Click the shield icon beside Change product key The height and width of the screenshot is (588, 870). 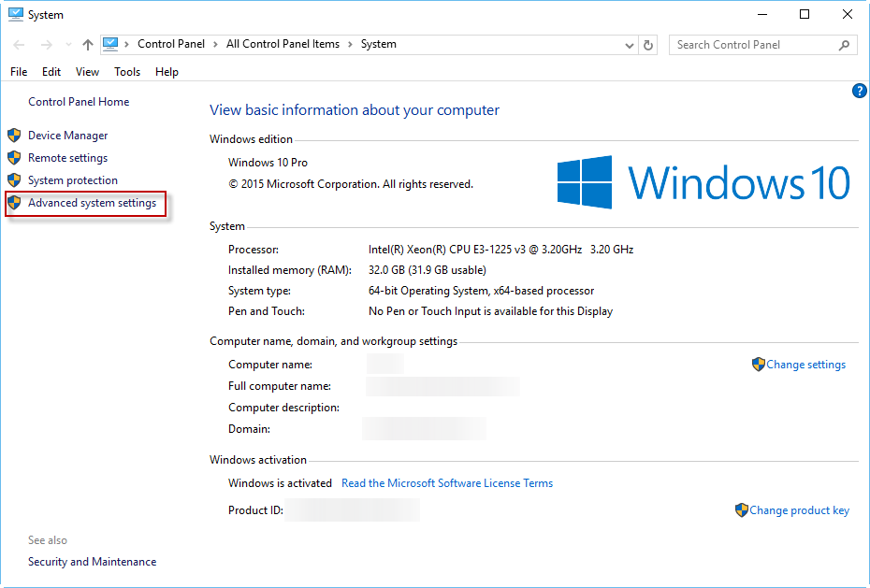[x=741, y=509]
